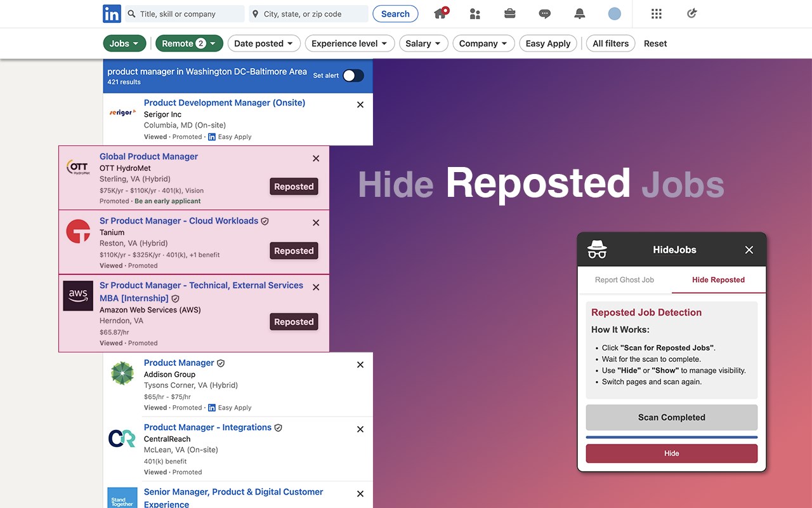This screenshot has width=812, height=508.
Task: Open the apps grid icon
Action: [657, 13]
